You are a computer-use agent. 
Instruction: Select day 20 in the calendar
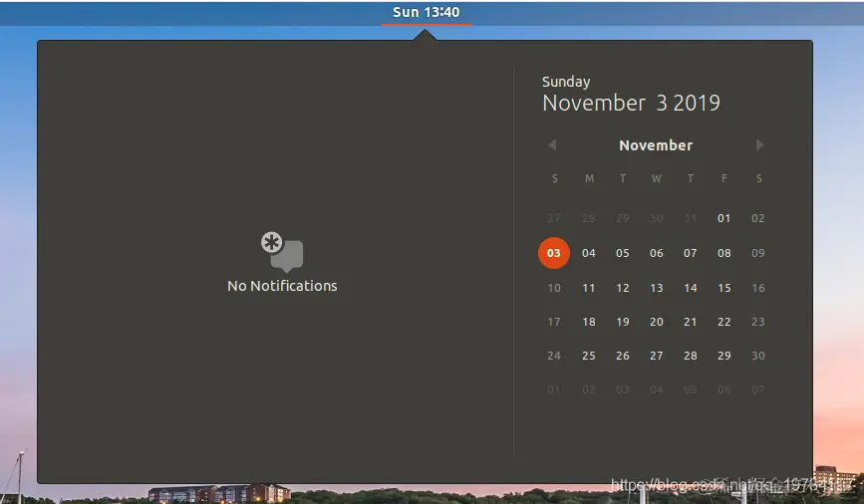click(657, 322)
